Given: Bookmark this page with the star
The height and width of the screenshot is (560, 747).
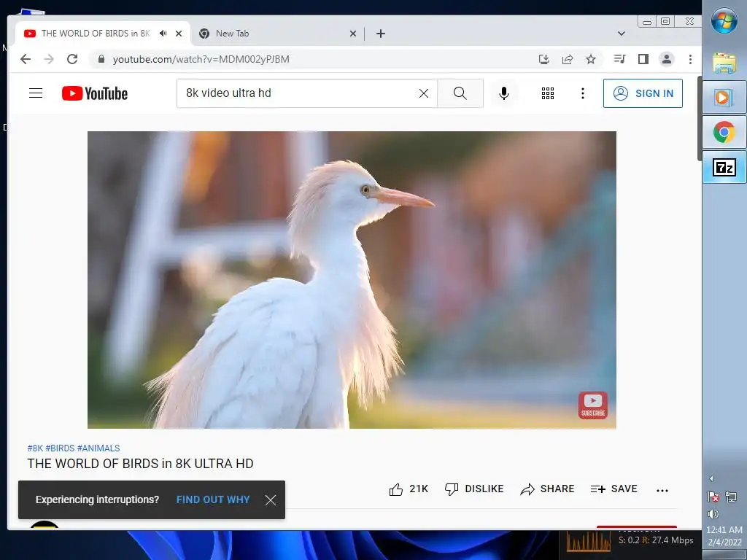Looking at the screenshot, I should pos(591,59).
